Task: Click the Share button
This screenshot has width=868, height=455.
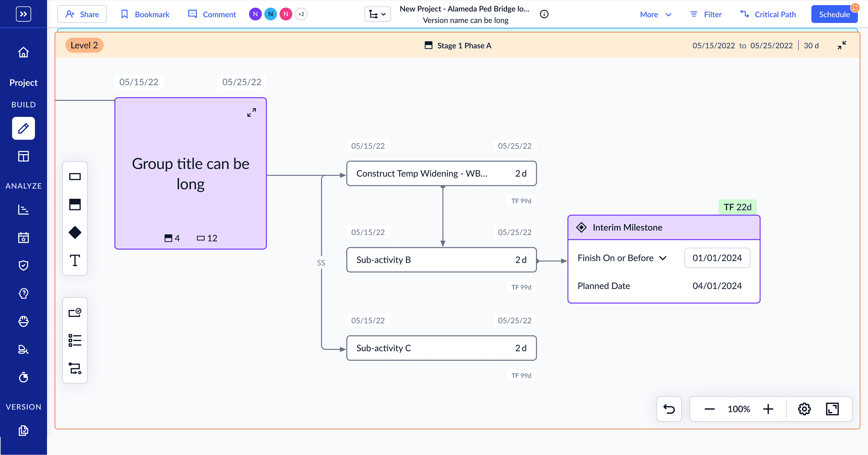Action: point(82,14)
